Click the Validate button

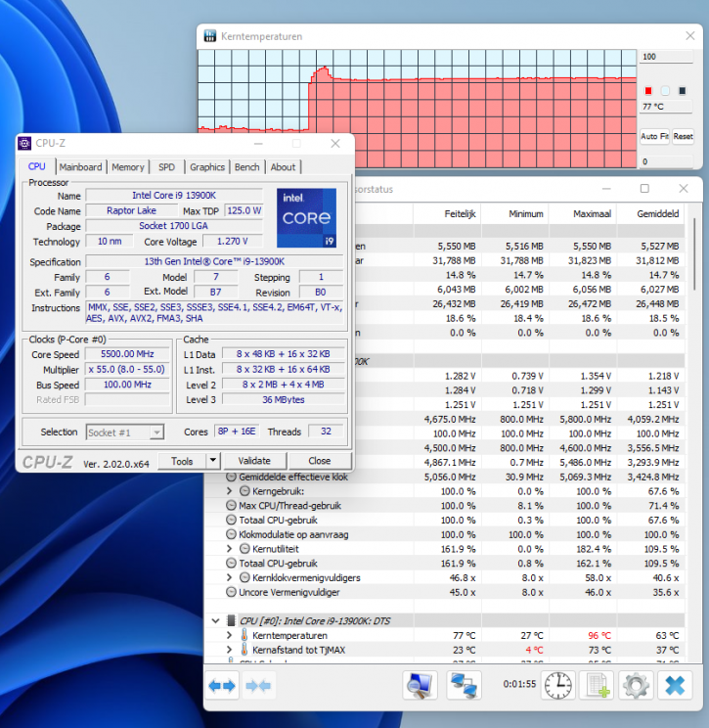tap(254, 461)
